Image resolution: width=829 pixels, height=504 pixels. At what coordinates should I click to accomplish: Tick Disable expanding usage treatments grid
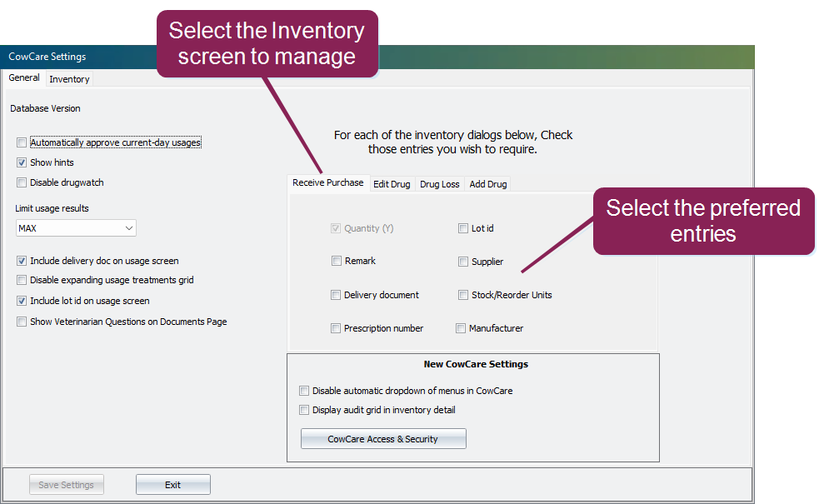coord(22,280)
